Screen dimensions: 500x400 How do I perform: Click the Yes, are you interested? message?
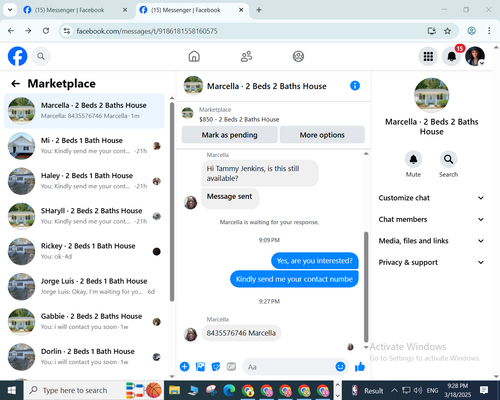(314, 261)
